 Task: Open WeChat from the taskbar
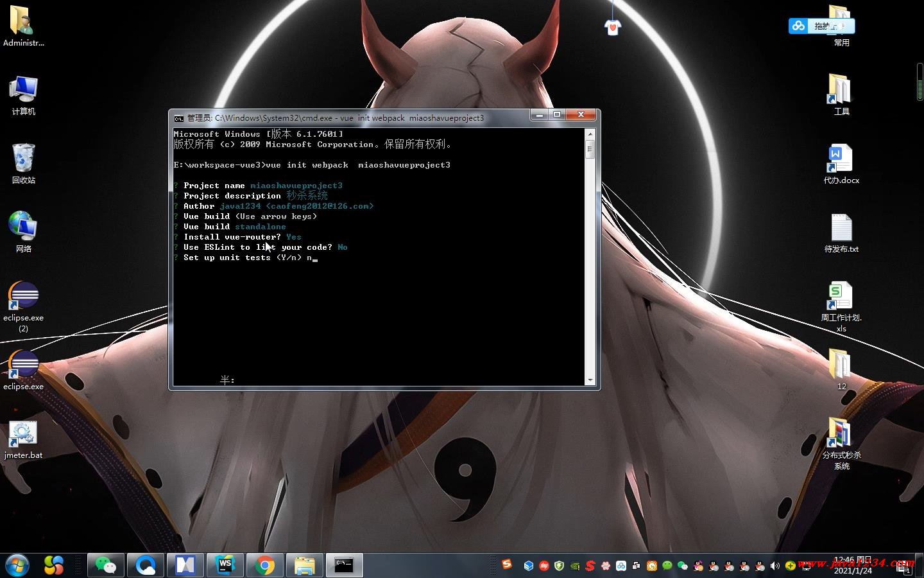pos(106,565)
